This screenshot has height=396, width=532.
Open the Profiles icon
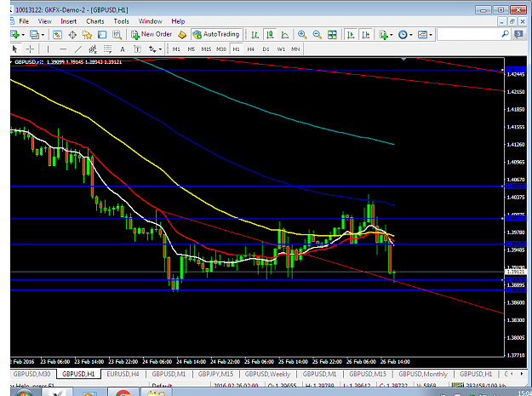[x=34, y=35]
